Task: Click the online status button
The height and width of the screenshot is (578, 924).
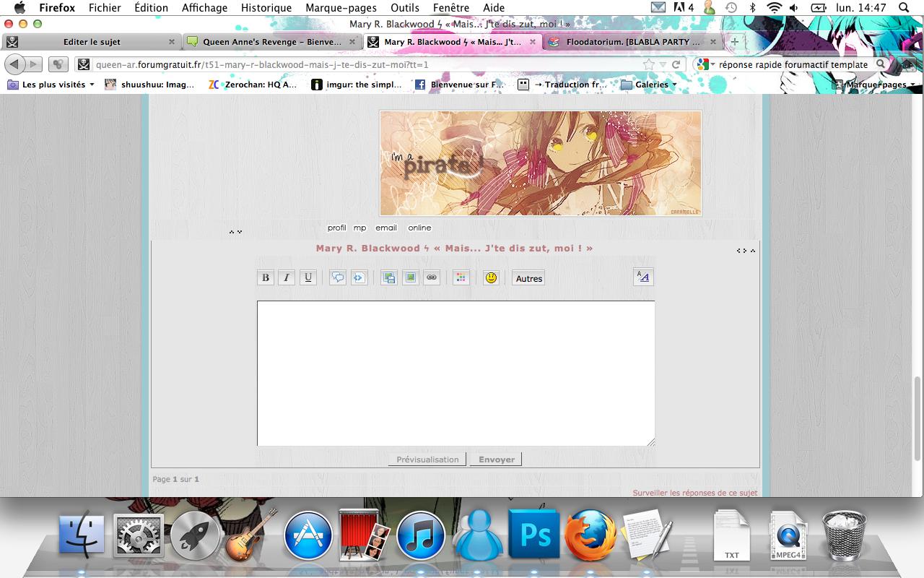Action: click(419, 228)
